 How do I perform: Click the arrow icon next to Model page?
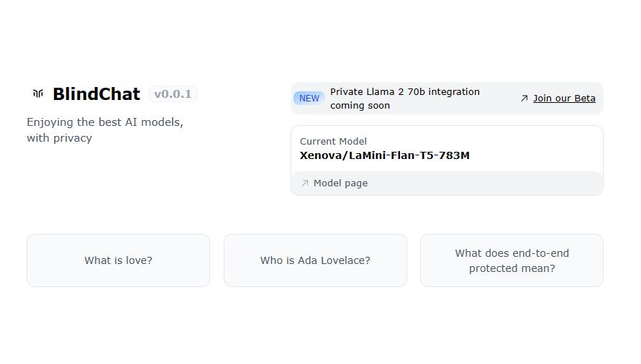304,183
